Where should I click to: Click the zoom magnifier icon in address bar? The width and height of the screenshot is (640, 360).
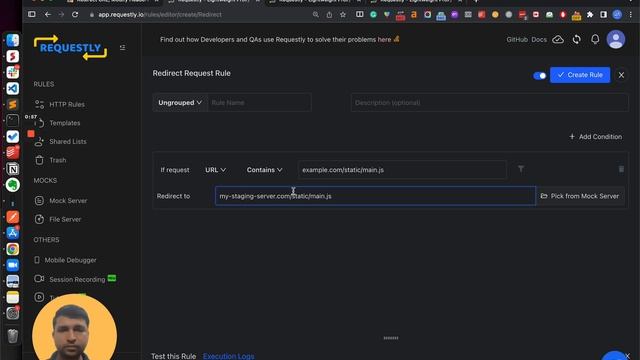tap(316, 15)
